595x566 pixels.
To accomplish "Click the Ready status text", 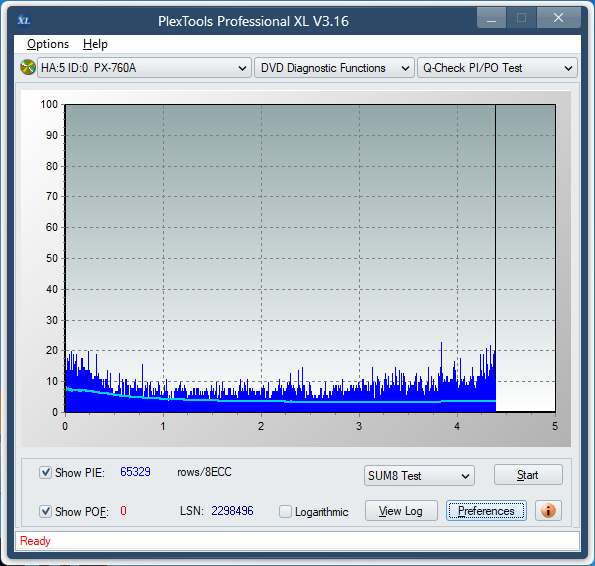I will pyautogui.click(x=35, y=541).
